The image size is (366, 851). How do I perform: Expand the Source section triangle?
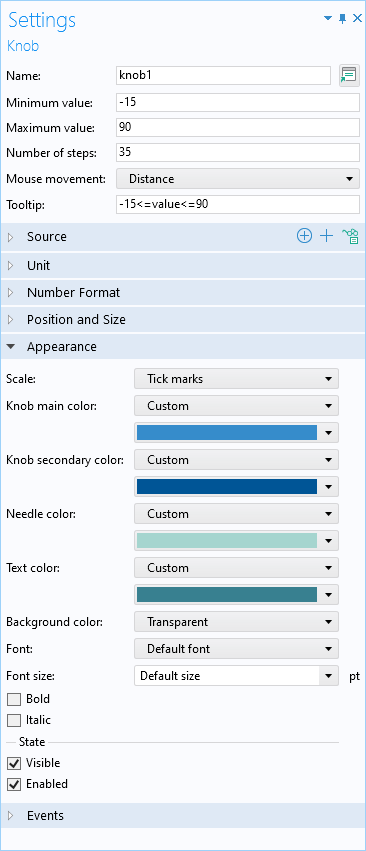[x=11, y=237]
